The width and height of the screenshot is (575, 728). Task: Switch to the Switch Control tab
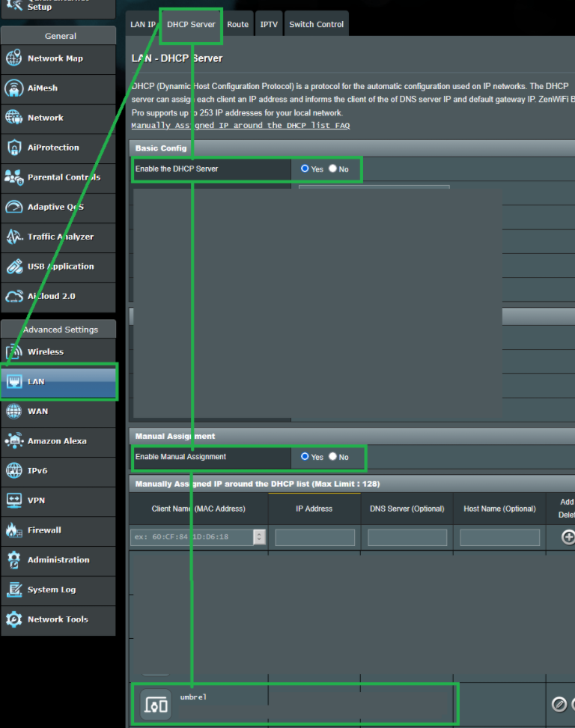(x=317, y=24)
